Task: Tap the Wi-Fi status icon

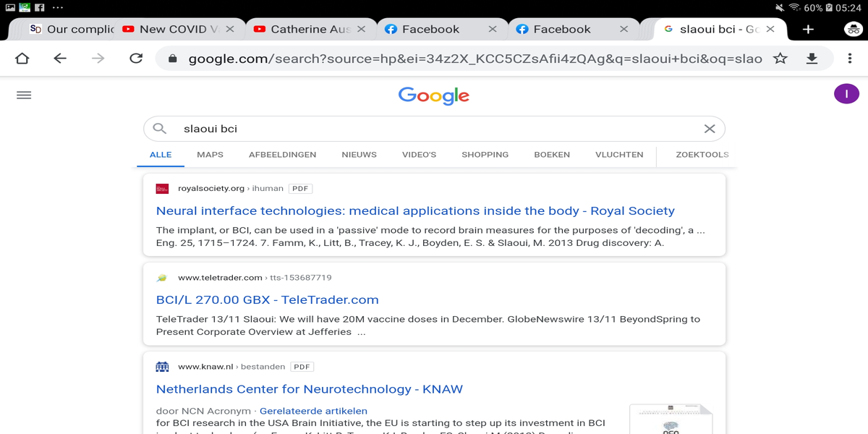Action: click(794, 7)
